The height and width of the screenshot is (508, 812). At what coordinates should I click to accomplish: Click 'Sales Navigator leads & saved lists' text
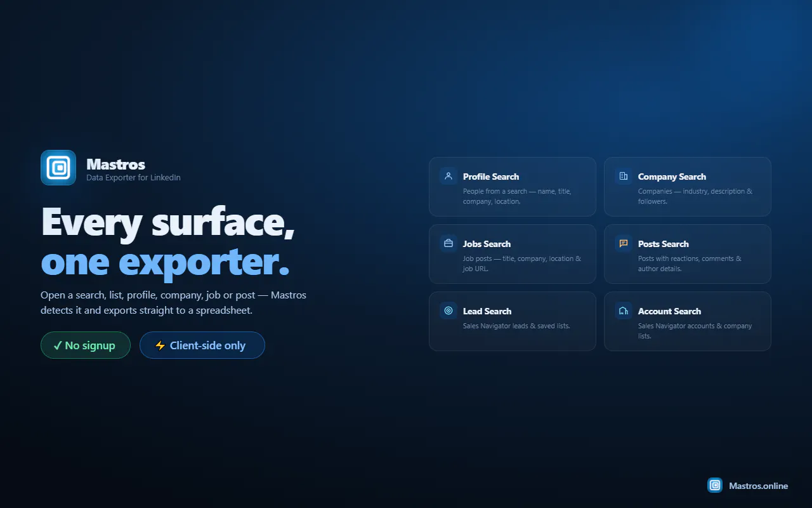[516, 326]
